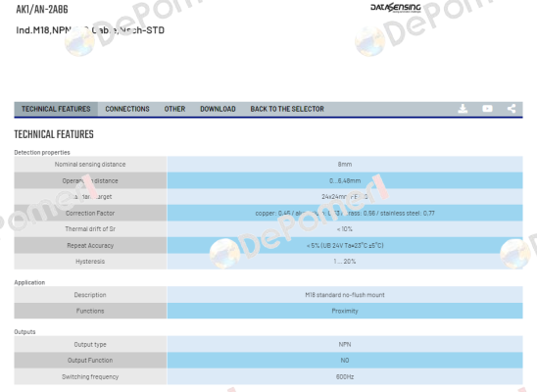Click the Technical Features section heading
Image resolution: width=537 pixels, height=392 pixels.
coord(54,134)
